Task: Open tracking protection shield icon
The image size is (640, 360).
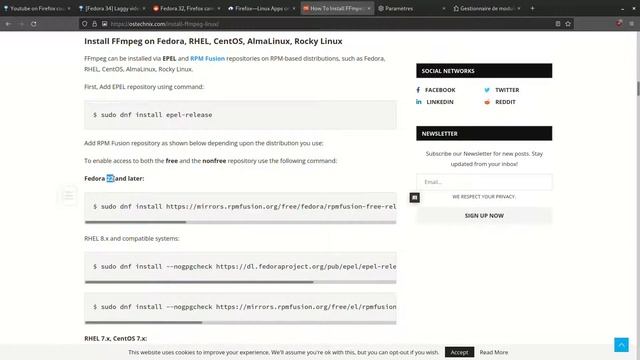Action: tap(84, 24)
